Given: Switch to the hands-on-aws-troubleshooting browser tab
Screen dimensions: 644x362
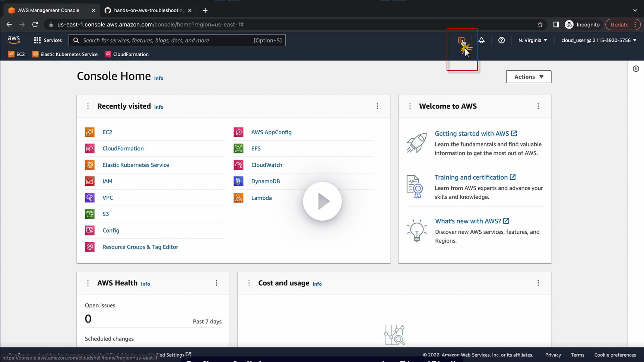Looking at the screenshot, I should pyautogui.click(x=148, y=10).
